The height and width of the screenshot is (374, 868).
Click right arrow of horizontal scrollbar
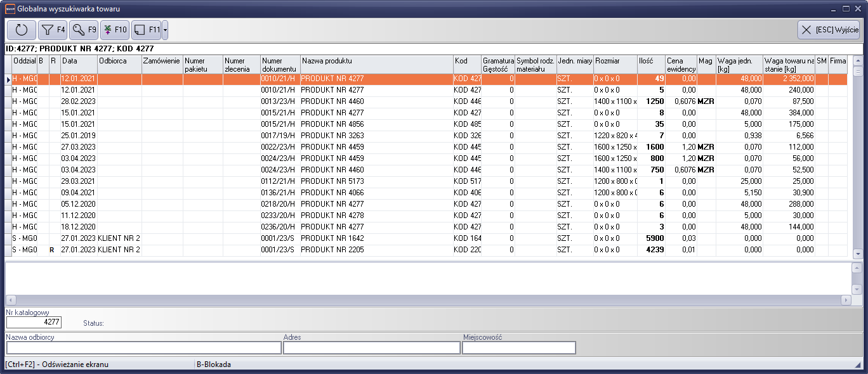846,300
